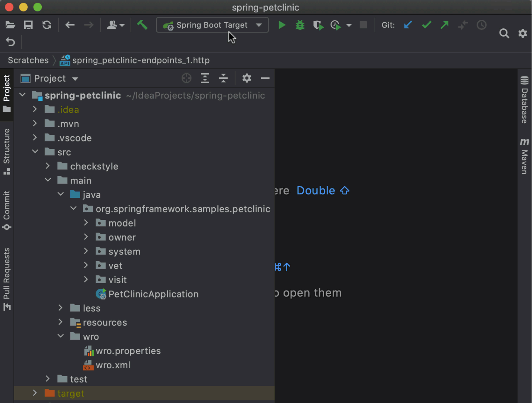
Task: Run the Spring Boot Target configuration
Action: coord(282,25)
